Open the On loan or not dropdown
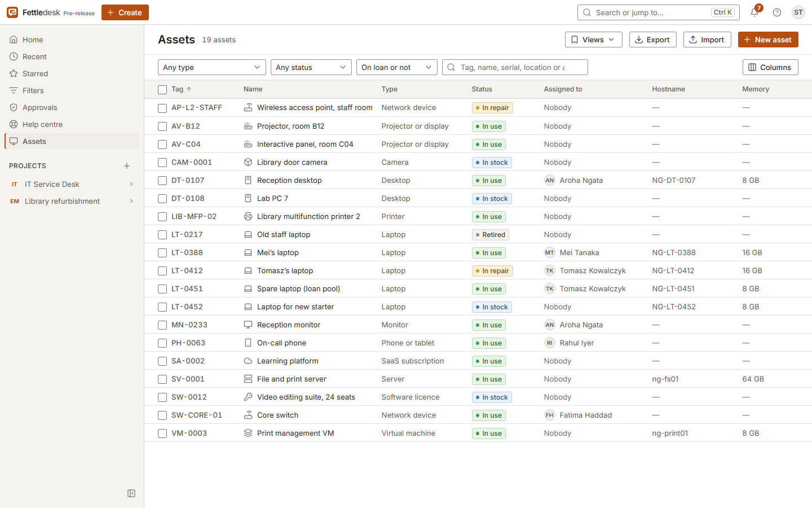Image resolution: width=812 pixels, height=508 pixels. (397, 67)
